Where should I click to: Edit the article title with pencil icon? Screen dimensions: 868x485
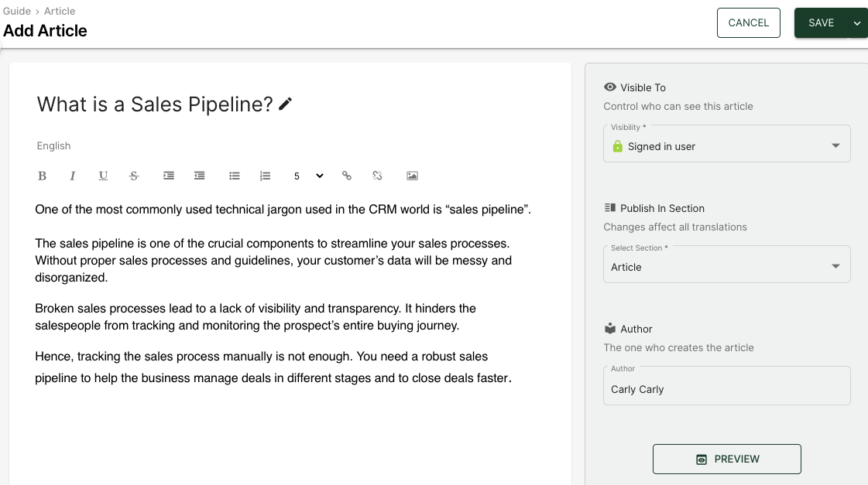285,104
